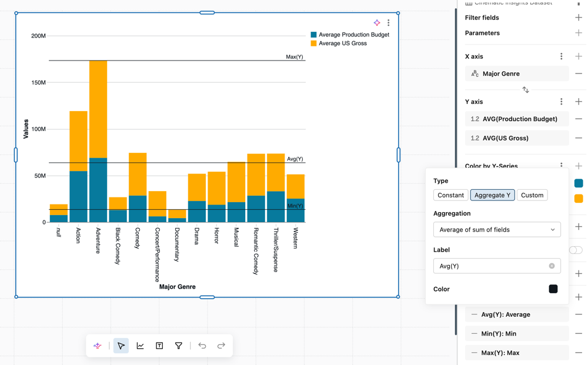Click the Label input containing Avg(Y)
Screen dimensions: 588x365
(x=497, y=266)
